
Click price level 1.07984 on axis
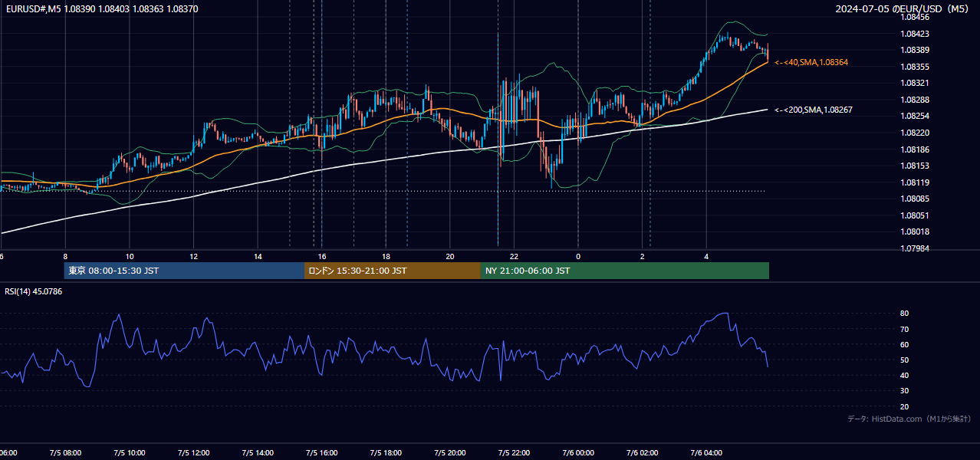[914, 248]
